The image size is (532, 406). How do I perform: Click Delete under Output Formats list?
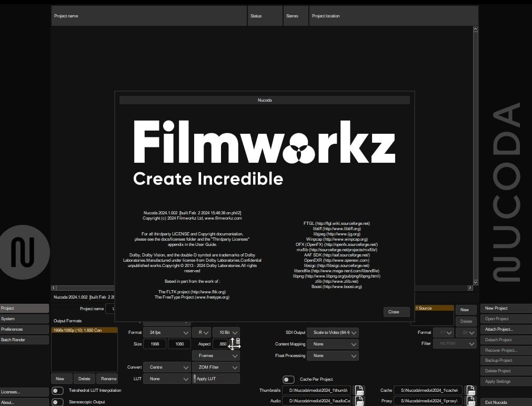point(84,379)
